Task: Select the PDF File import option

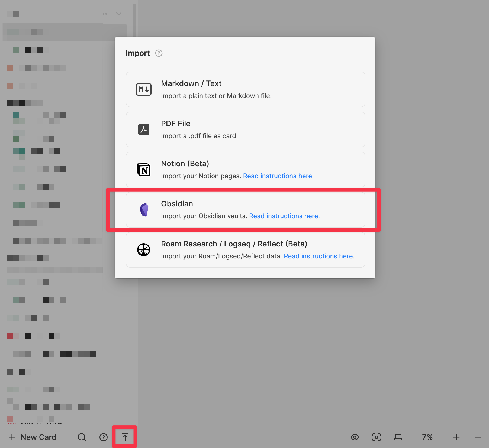Action: pos(246,129)
